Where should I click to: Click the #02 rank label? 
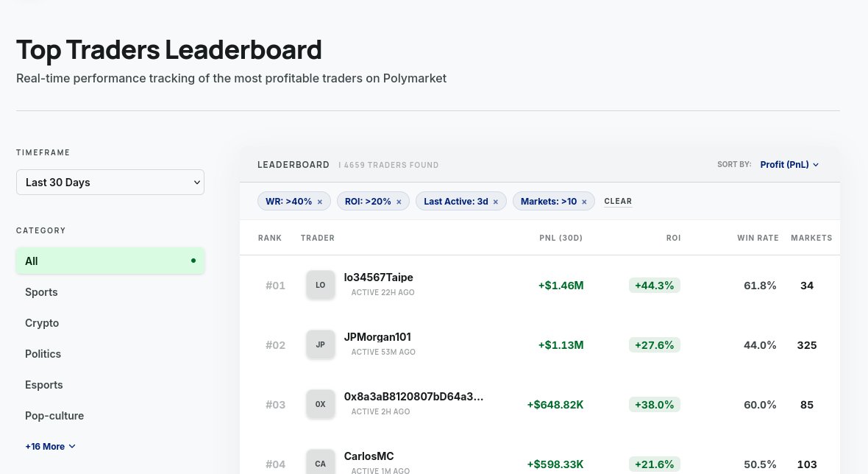coord(275,345)
